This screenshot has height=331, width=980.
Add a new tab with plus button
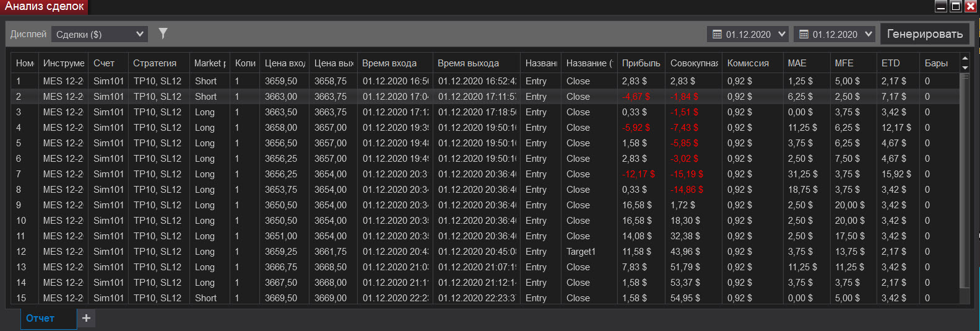click(86, 318)
